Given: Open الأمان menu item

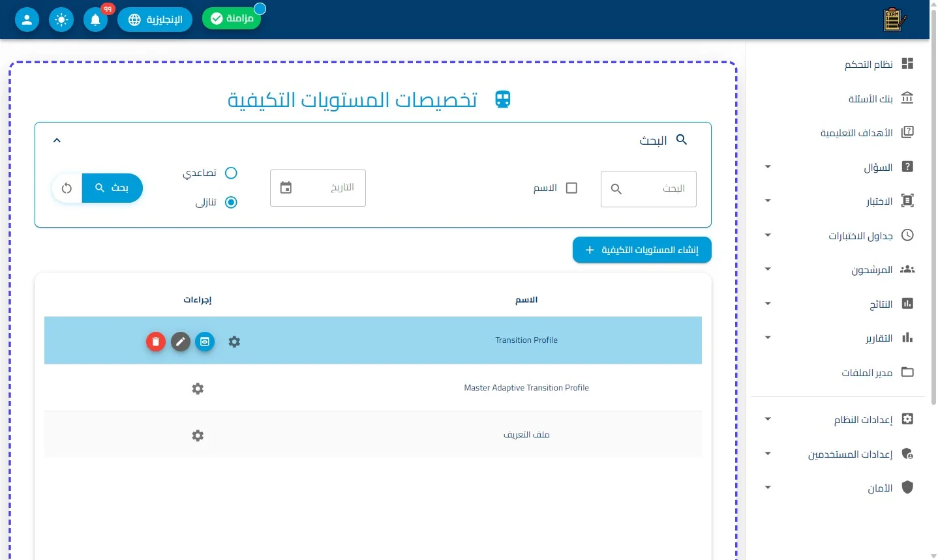Looking at the screenshot, I should tap(838, 488).
